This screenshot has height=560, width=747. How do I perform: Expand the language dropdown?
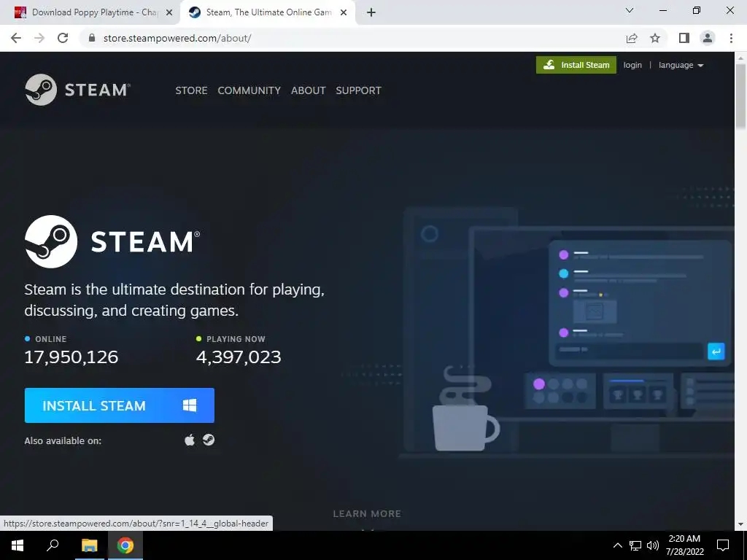click(x=681, y=65)
